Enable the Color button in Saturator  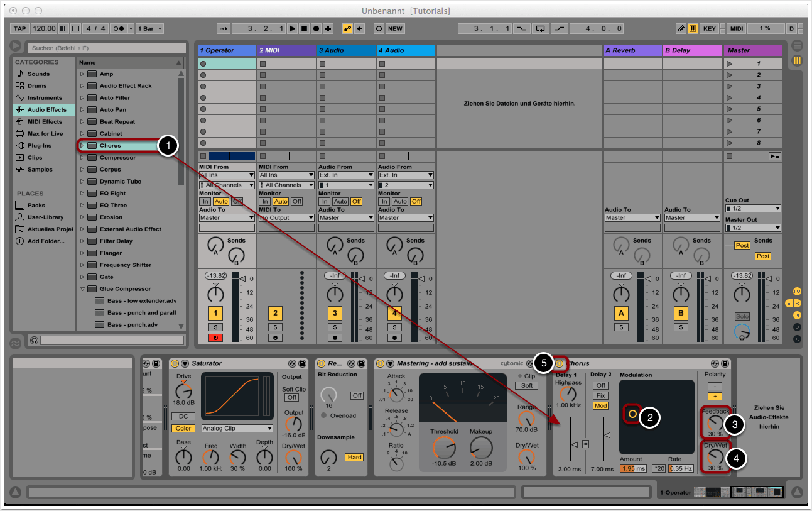[183, 428]
